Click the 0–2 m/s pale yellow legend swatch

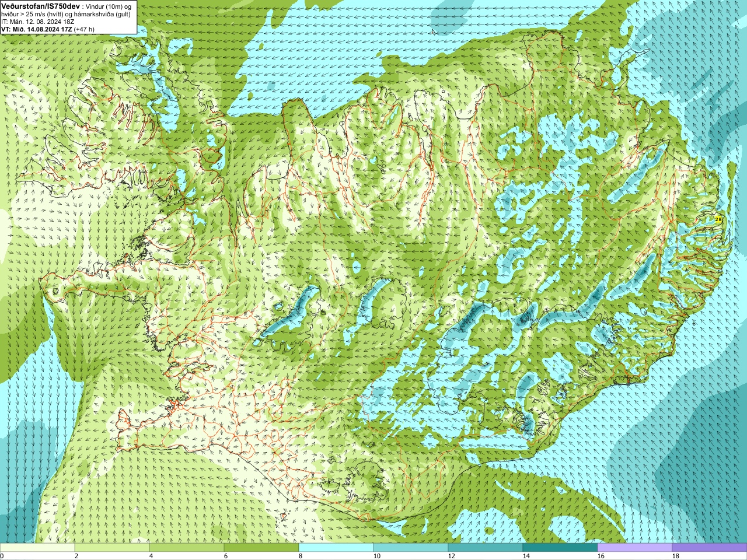[x=37, y=548]
